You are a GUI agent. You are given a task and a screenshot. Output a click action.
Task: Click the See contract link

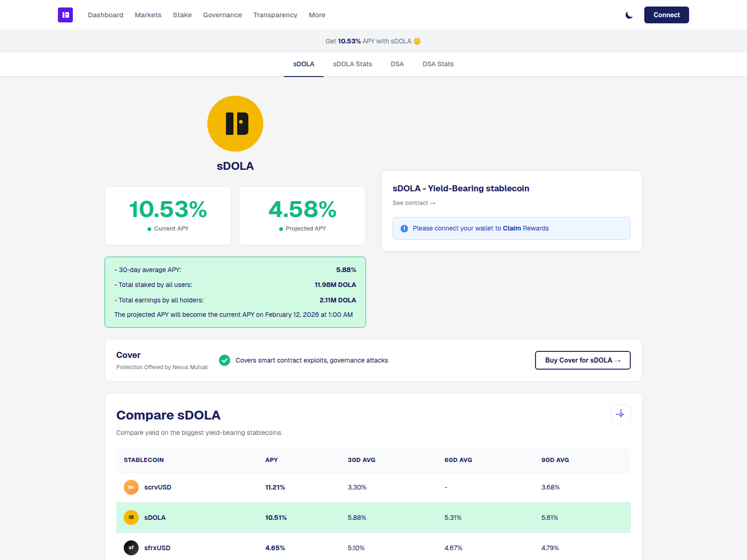click(414, 203)
